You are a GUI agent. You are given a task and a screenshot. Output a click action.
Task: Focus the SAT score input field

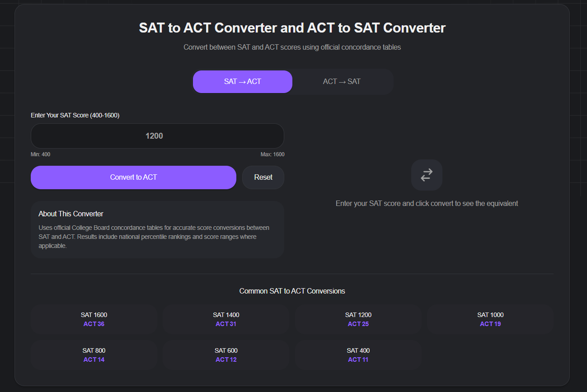[157, 136]
